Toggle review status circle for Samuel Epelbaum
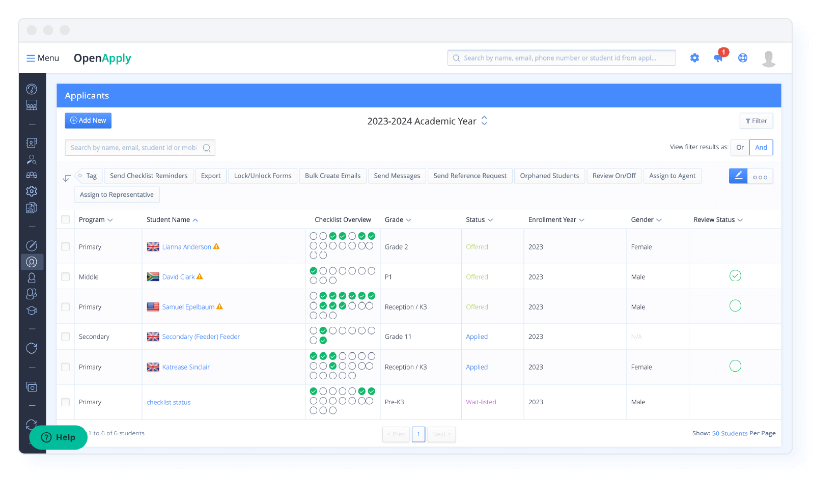Image resolution: width=839 pixels, height=504 pixels. pos(735,306)
